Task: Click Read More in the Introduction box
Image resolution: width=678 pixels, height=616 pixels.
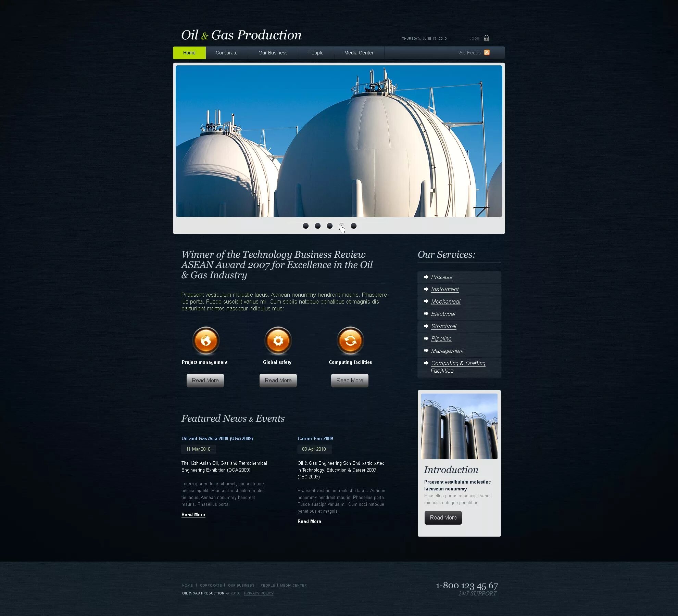Action: pyautogui.click(x=443, y=518)
